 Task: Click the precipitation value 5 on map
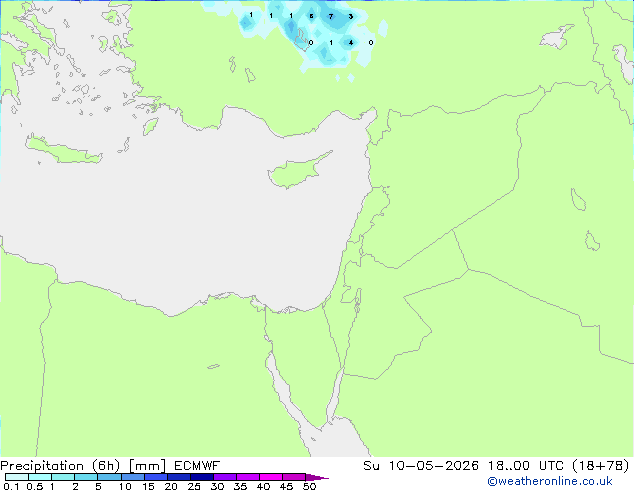[311, 16]
